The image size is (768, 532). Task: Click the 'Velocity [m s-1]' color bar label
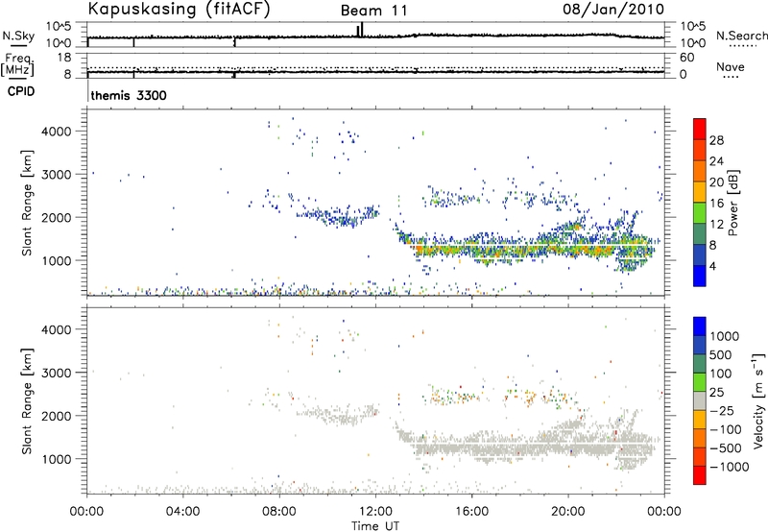(758, 400)
